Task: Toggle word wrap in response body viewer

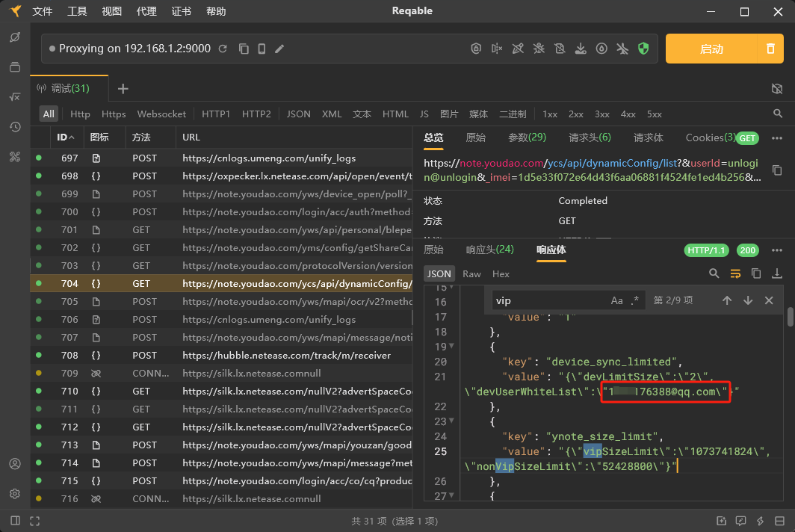Action: (x=735, y=273)
